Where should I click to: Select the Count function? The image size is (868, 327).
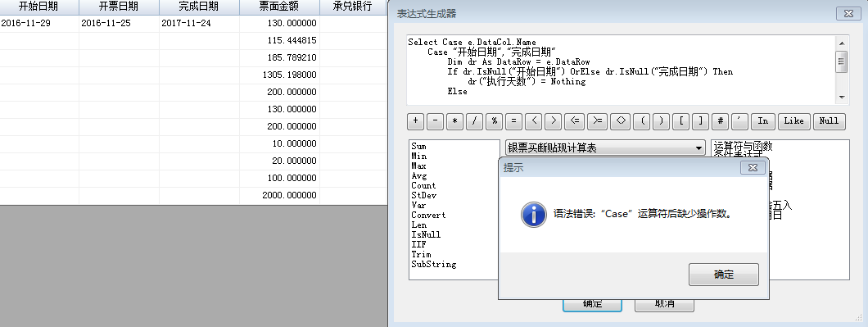click(423, 186)
